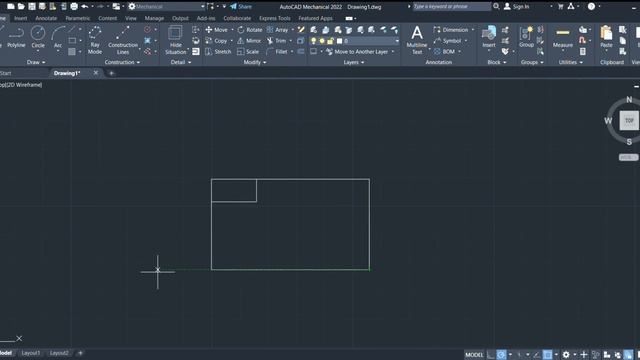Activate Ray Mode tool
The width and height of the screenshot is (640, 360).
tap(95, 40)
